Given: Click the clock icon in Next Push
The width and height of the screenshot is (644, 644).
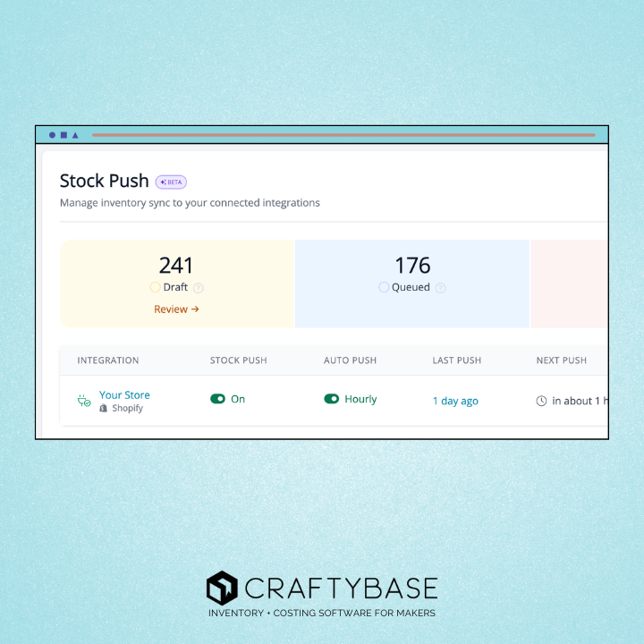Looking at the screenshot, I should point(541,401).
